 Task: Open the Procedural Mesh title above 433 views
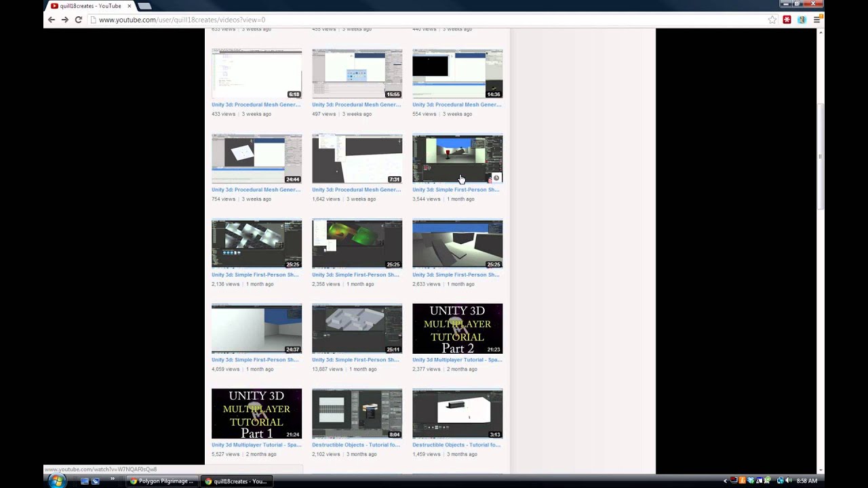coord(256,104)
